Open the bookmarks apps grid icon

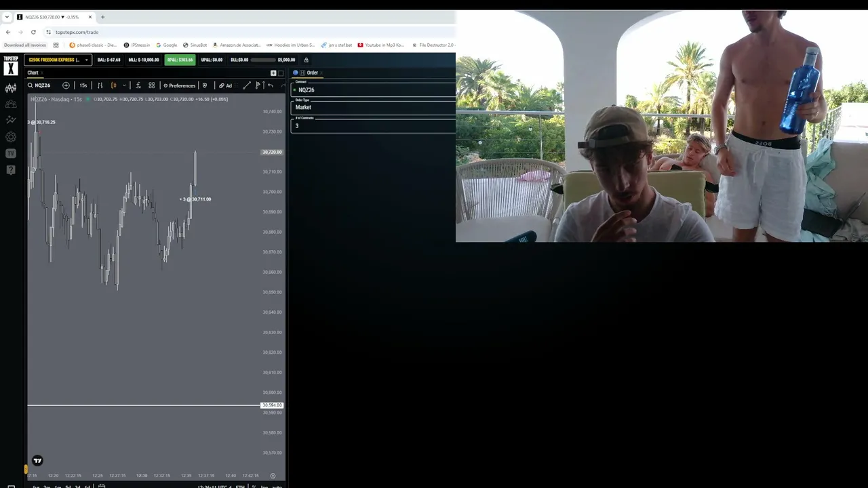(x=56, y=45)
